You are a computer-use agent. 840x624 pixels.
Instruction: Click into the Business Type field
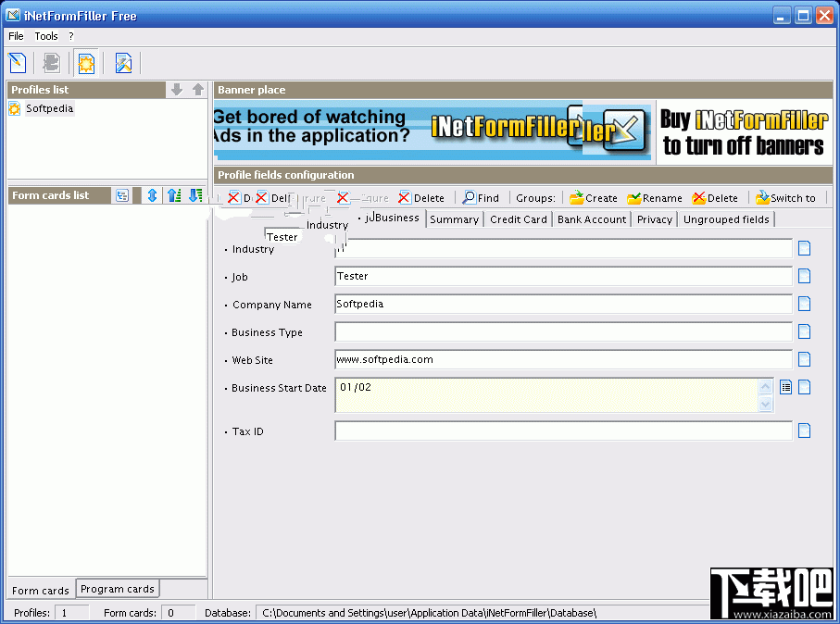click(x=563, y=332)
